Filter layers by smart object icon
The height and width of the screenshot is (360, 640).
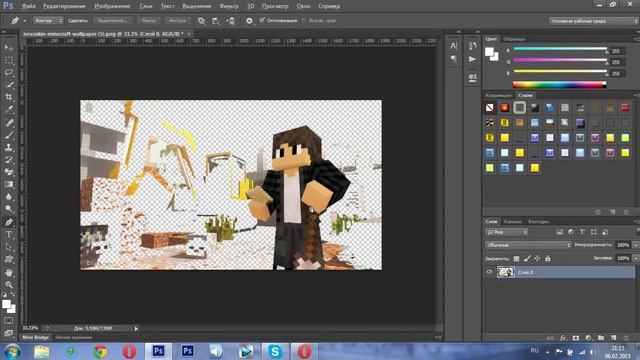click(605, 232)
